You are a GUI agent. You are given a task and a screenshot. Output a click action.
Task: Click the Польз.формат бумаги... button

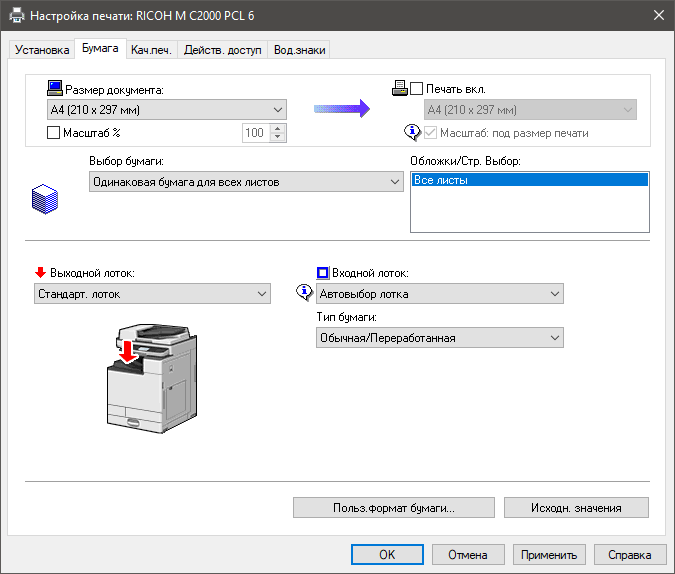(x=394, y=508)
